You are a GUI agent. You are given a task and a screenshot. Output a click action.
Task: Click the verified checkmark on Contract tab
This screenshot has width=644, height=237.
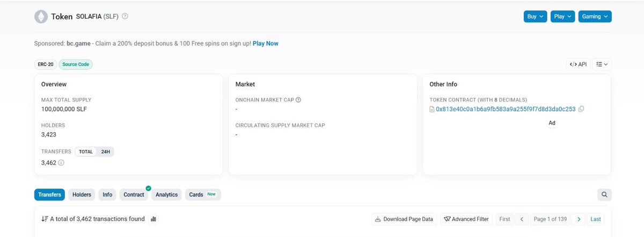(x=148, y=188)
